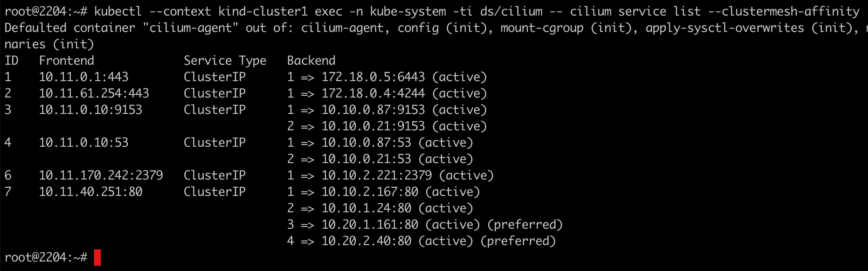Viewport: 868px width, 271px height.
Task: Click the Frontend column header
Action: pyautogui.click(x=66, y=61)
